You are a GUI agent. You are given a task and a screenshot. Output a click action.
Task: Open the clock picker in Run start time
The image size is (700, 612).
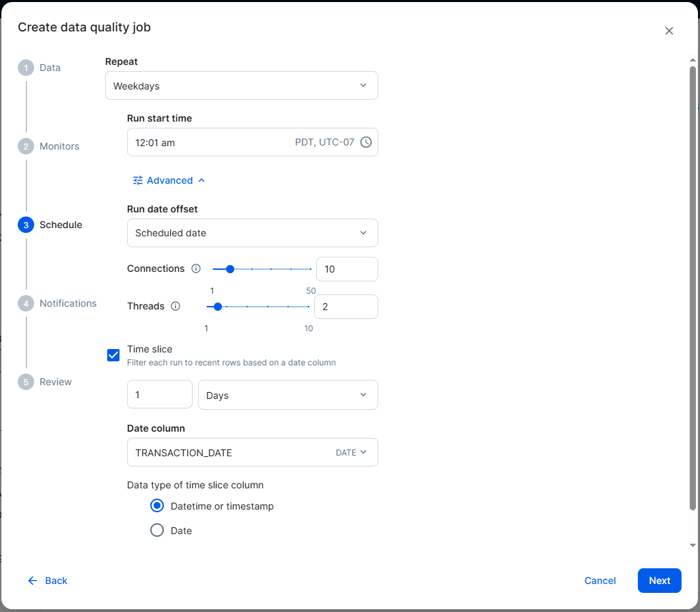click(366, 142)
